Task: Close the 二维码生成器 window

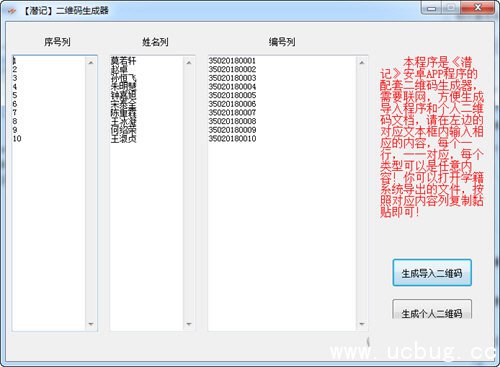Action: (477, 8)
